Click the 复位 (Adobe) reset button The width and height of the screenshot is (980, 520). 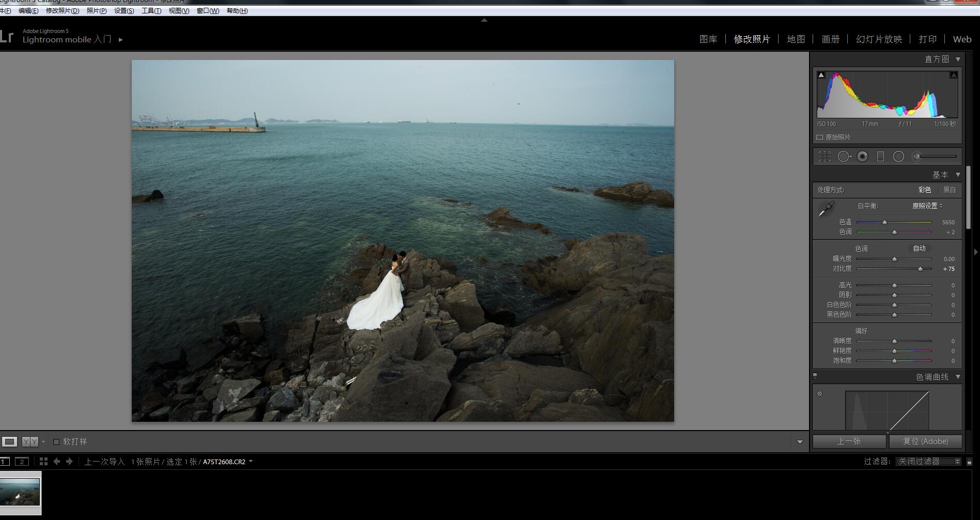tap(925, 441)
